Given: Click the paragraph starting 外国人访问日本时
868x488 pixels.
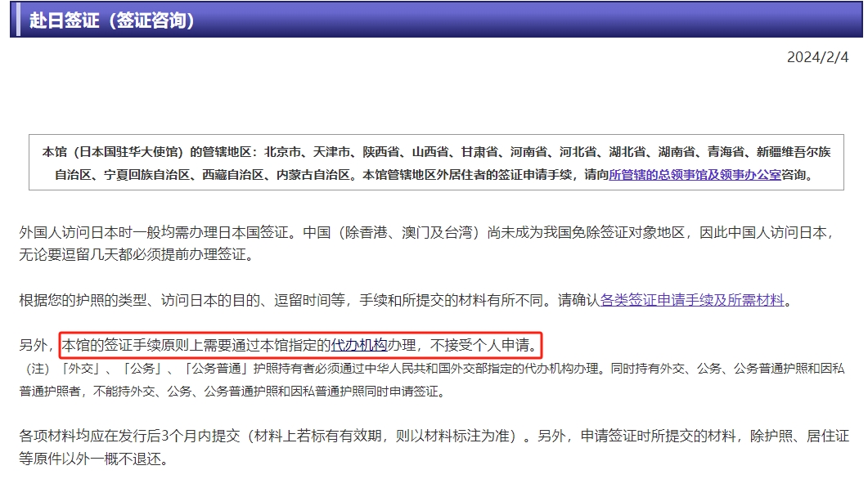Looking at the screenshot, I should pyautogui.click(x=427, y=244).
